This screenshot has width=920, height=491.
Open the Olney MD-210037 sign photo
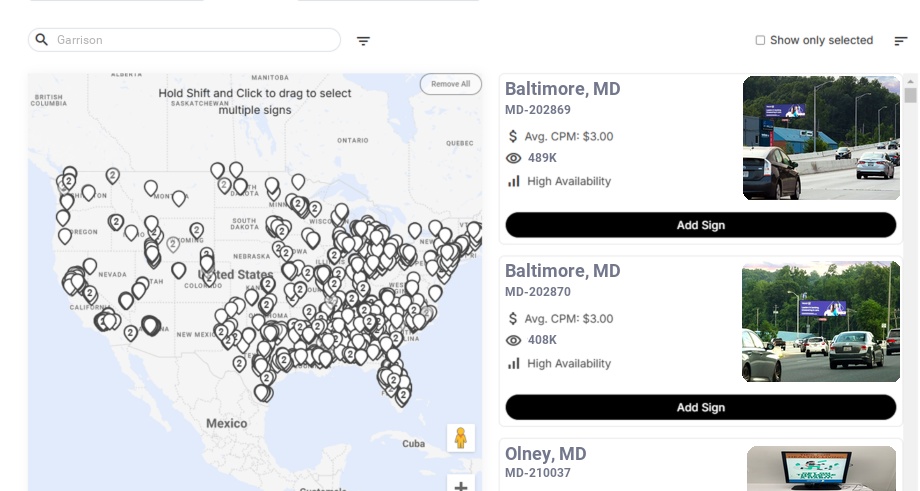[x=821, y=468]
